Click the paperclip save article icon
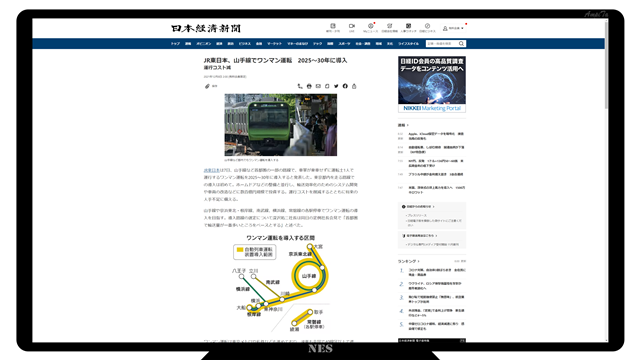Viewport: 640px width, 360px height. click(x=207, y=86)
